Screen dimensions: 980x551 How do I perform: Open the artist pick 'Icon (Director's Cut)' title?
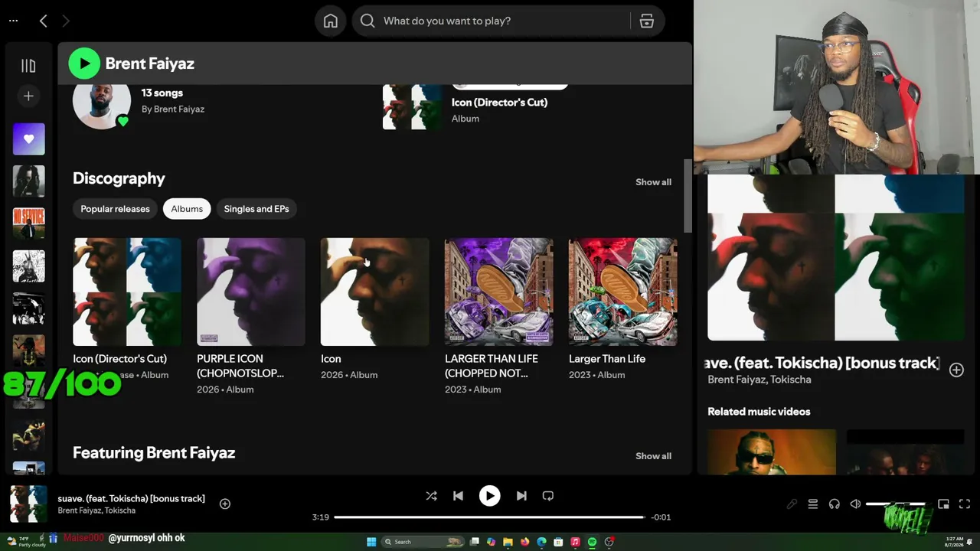coord(499,102)
